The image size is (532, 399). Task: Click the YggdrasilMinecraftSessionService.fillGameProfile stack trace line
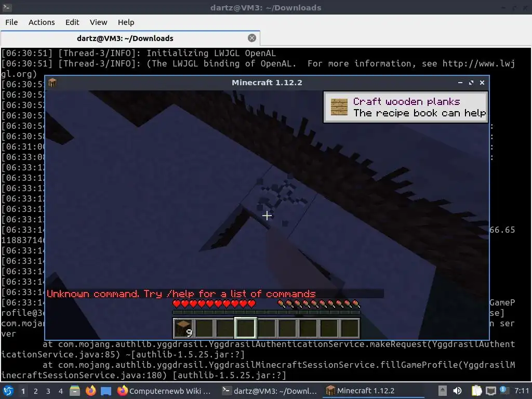point(258,370)
